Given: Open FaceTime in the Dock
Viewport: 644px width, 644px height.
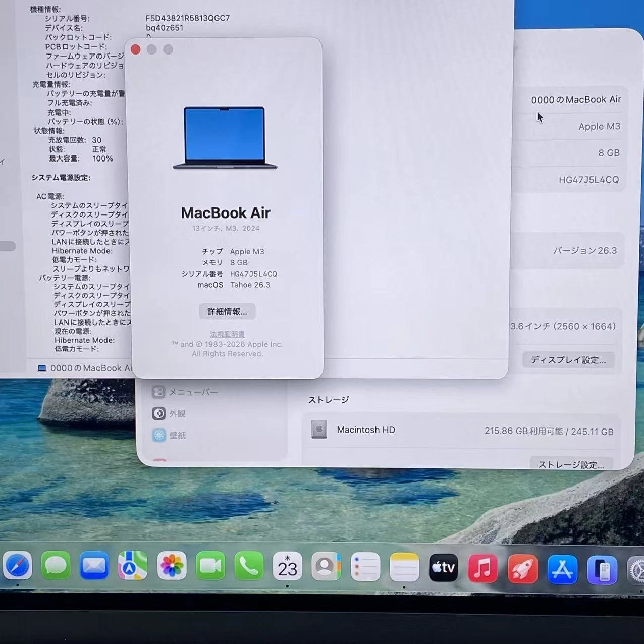Looking at the screenshot, I should click(x=210, y=566).
